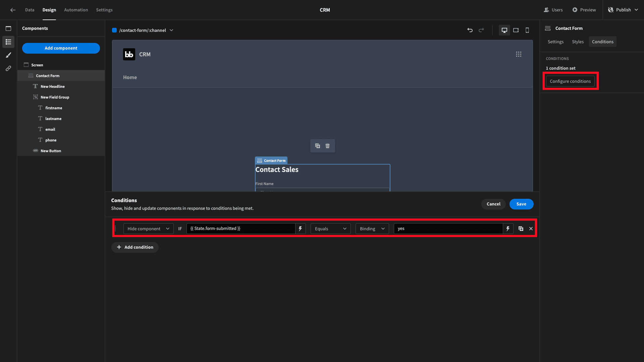Grab the condition row drag handle
This screenshot has height=362, width=644.
click(x=115, y=229)
